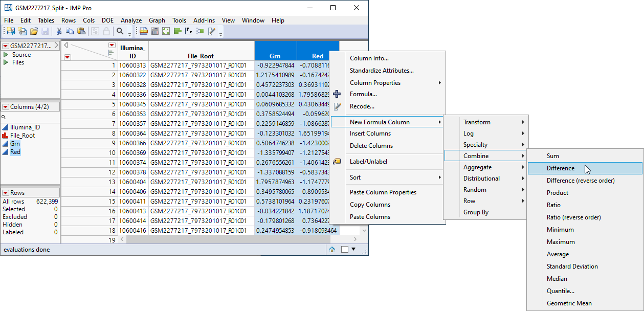The image size is (644, 311).
Task: Expand the table name red triangle menu
Action: tap(6, 46)
